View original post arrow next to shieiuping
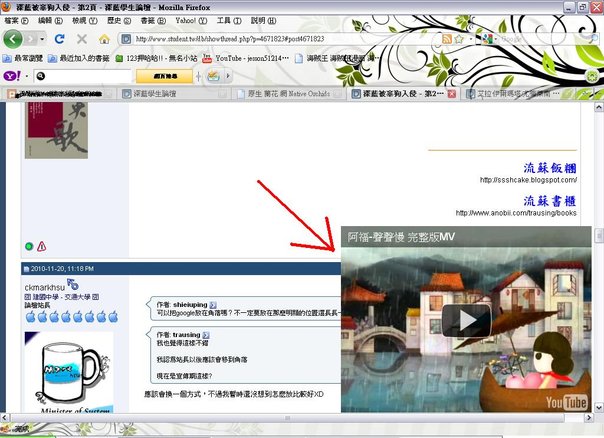This screenshot has height=438, width=604. pyautogui.click(x=213, y=305)
